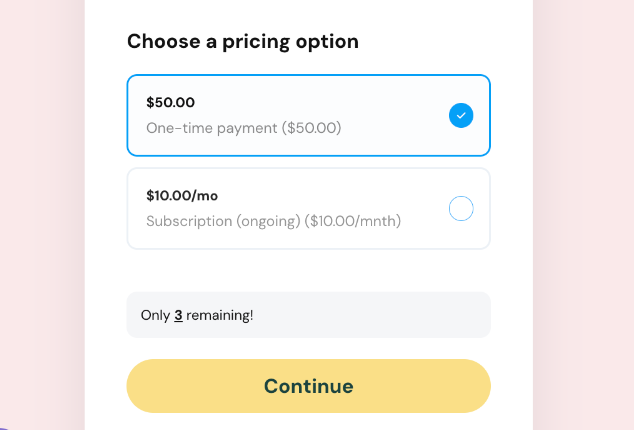
Task: Click the word "Subscription" in the second option
Action: click(x=189, y=221)
